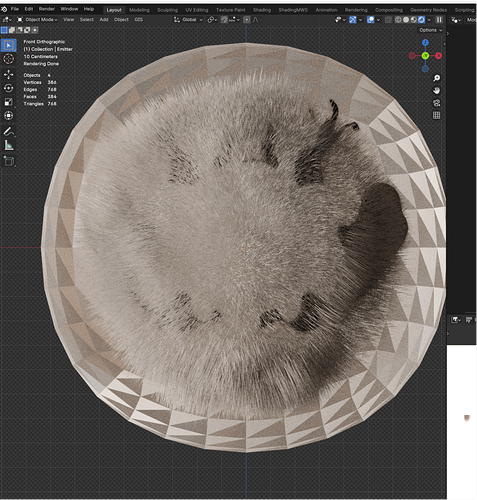
Task: Switch to rendered viewport shading
Action: click(421, 20)
